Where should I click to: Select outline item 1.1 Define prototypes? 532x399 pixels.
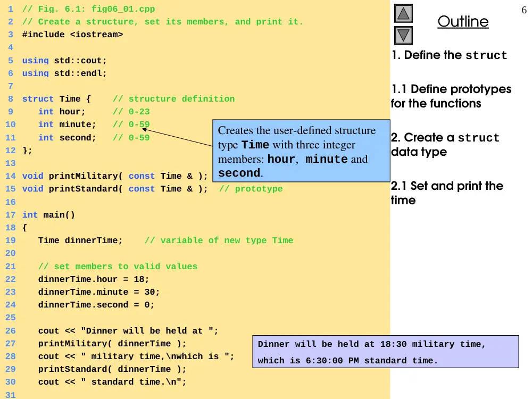tap(451, 96)
